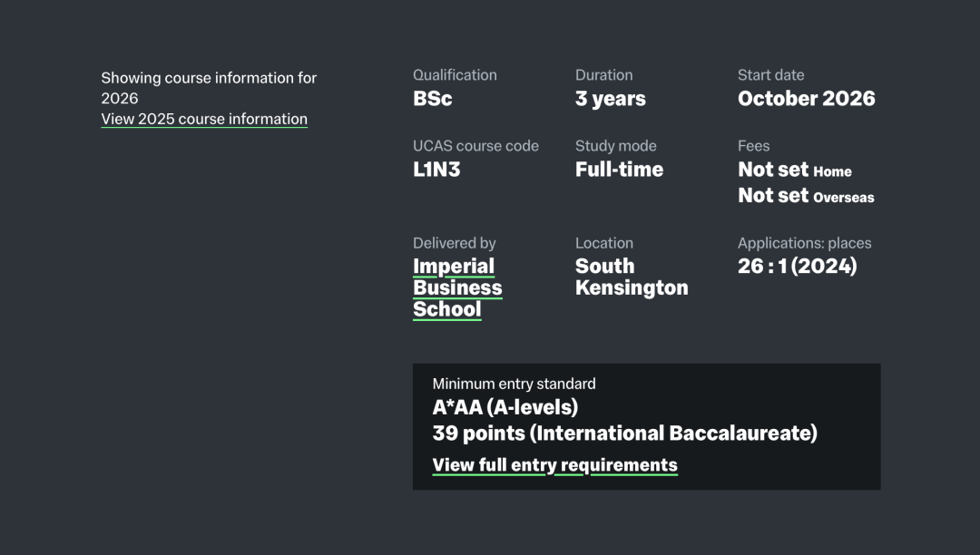980x555 pixels.
Task: Click the Not set Home fee
Action: 795,170
